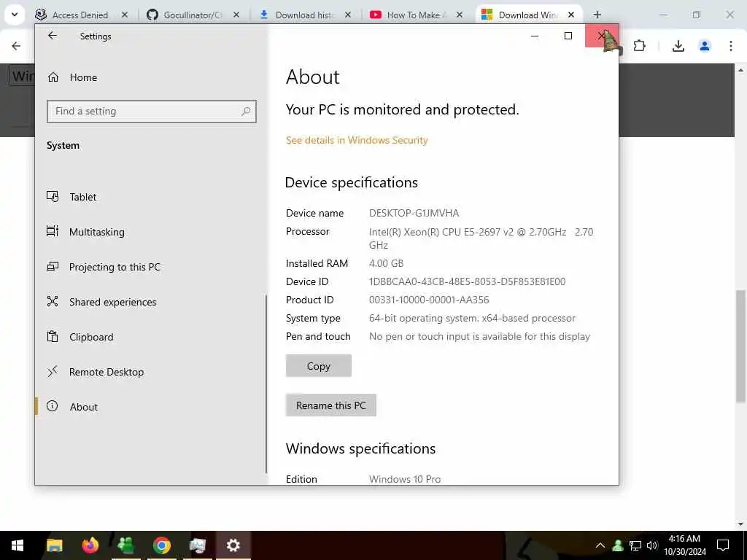The image size is (747, 560).
Task: Open Shared experiences settings
Action: (x=101, y=302)
